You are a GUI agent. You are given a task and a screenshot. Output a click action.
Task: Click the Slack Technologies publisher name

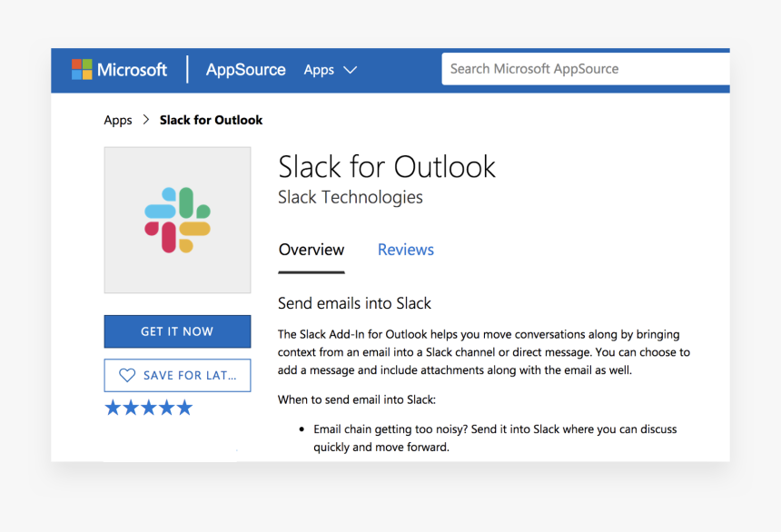point(351,197)
